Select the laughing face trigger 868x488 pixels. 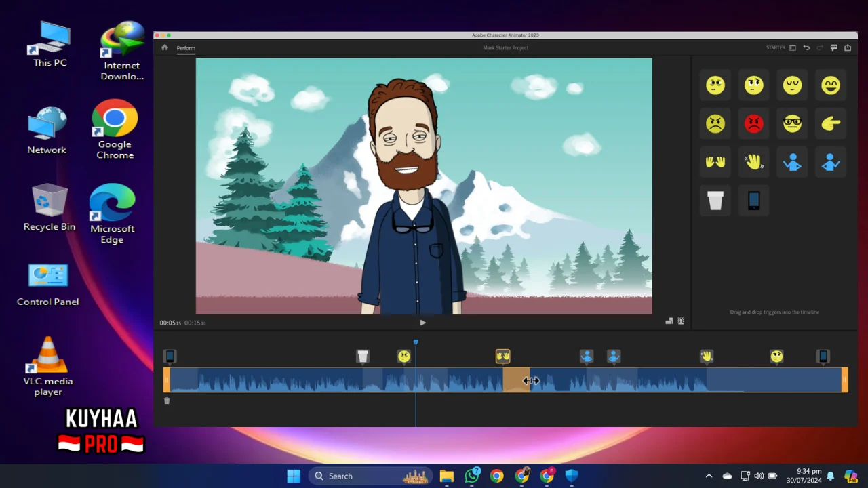coord(831,85)
